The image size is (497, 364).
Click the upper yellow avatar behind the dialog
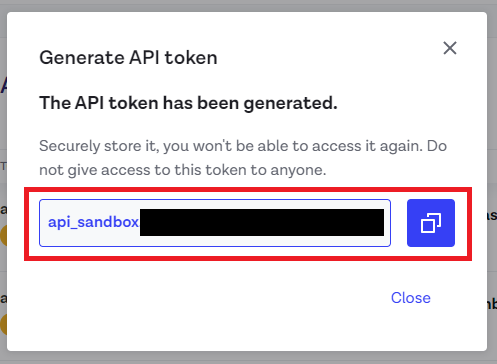pyautogui.click(x=3, y=235)
